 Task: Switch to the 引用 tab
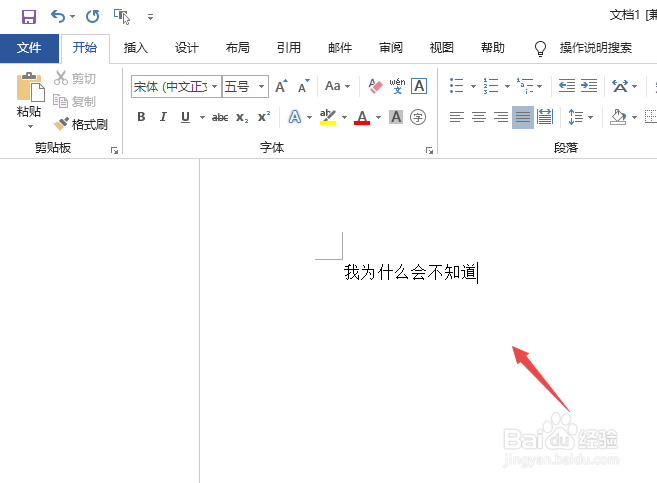click(x=289, y=48)
